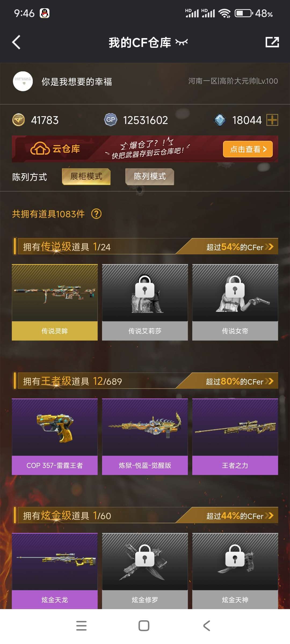290x644 pixels.
Task: Open help question mark beside item count
Action: (x=96, y=214)
